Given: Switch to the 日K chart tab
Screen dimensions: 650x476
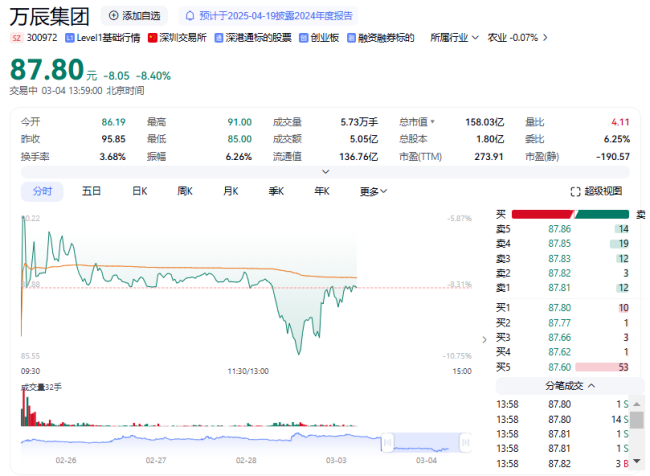Looking at the screenshot, I should pos(140,192).
